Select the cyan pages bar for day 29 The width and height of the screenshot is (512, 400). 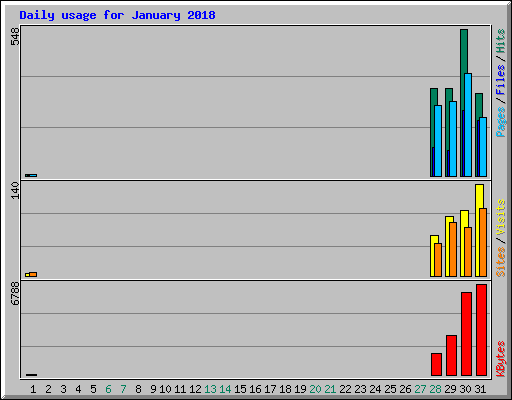pos(453,139)
